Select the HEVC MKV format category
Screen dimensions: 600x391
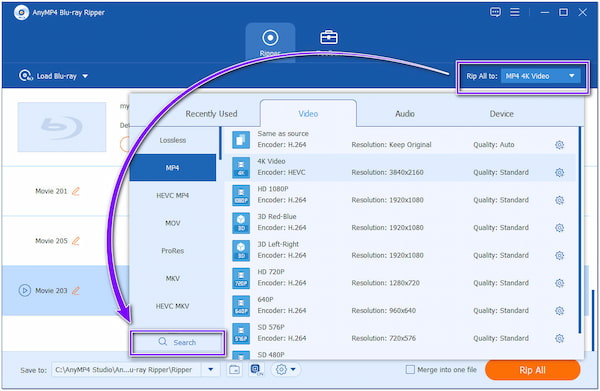[173, 306]
